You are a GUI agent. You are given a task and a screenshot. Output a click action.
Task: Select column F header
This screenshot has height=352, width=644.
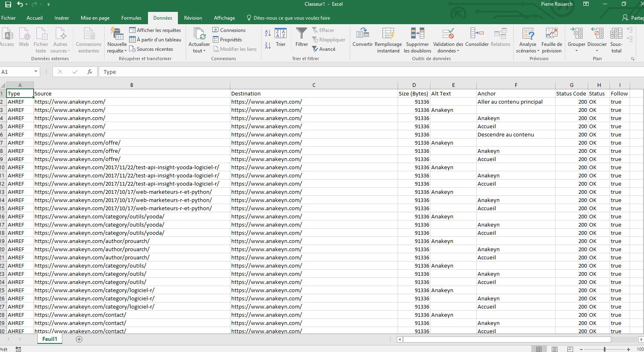click(x=516, y=85)
